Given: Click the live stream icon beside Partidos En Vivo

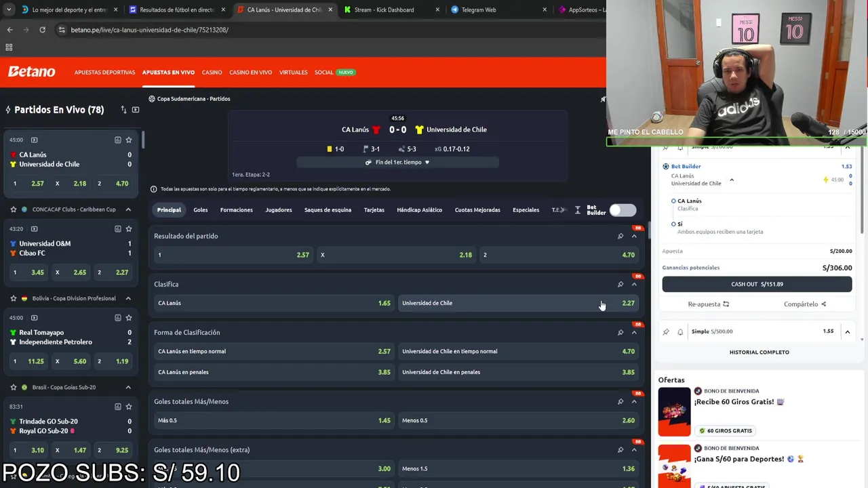Looking at the screenshot, I should point(136,110).
